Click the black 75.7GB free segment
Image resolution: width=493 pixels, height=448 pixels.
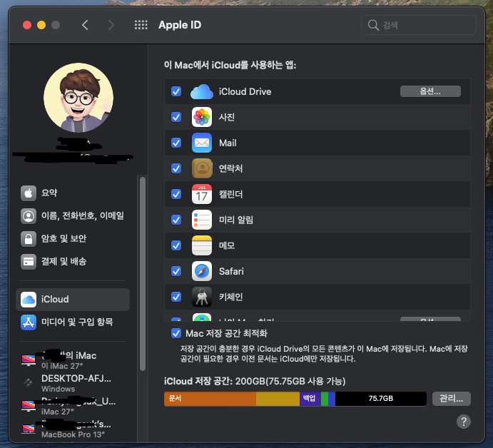[380, 399]
